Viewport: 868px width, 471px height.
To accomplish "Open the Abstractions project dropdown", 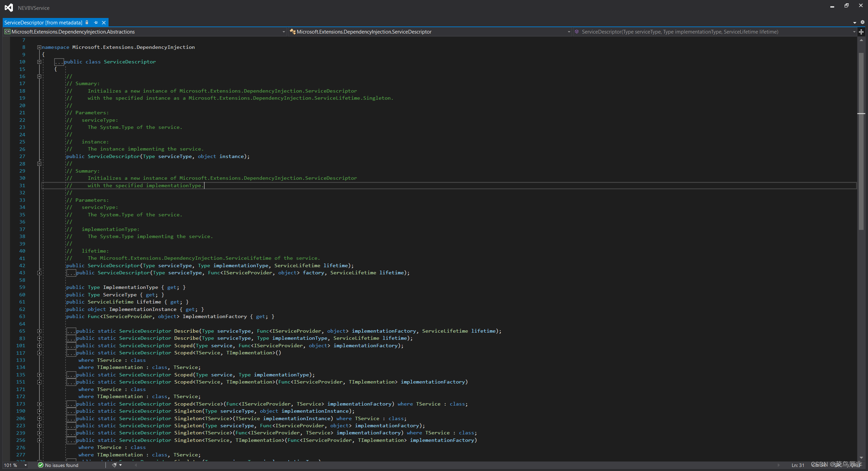I will point(145,32).
